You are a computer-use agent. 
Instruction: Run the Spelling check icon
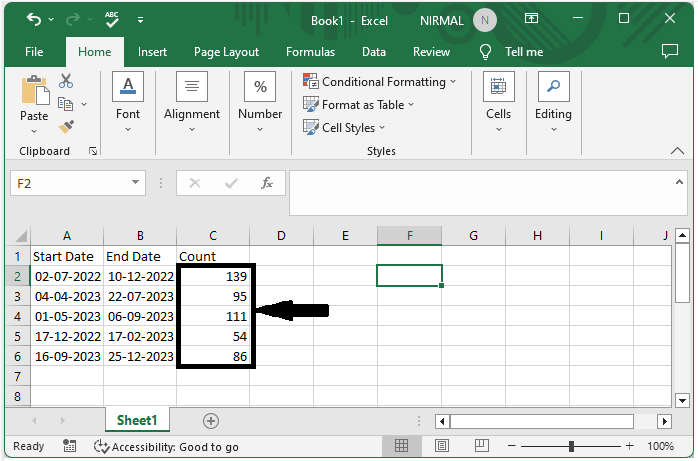click(112, 19)
